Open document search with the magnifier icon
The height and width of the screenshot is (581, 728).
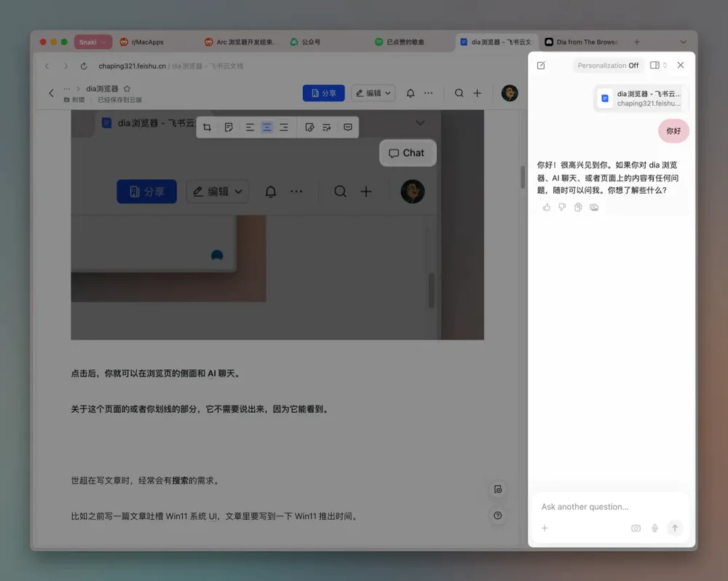click(x=457, y=93)
